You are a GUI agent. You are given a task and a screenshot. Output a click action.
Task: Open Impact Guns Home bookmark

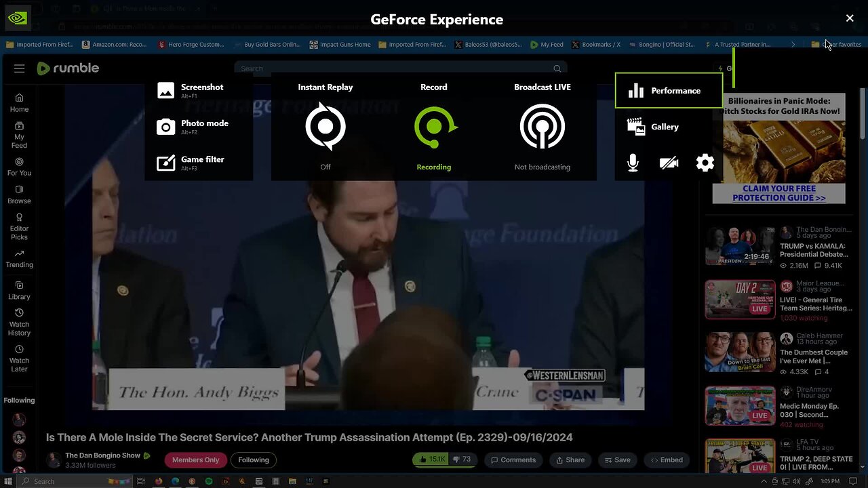[x=340, y=44]
